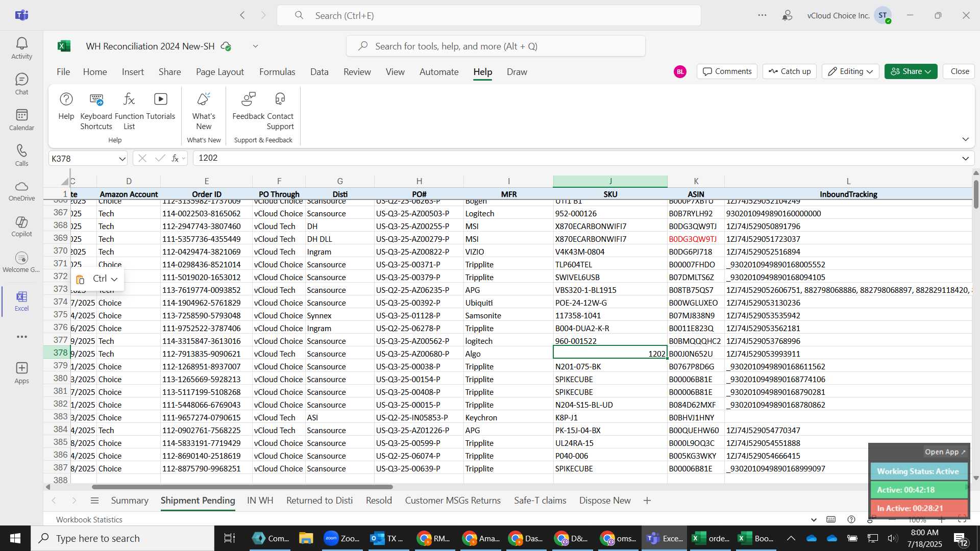Collapse ribbon display options chevron

(x=965, y=139)
